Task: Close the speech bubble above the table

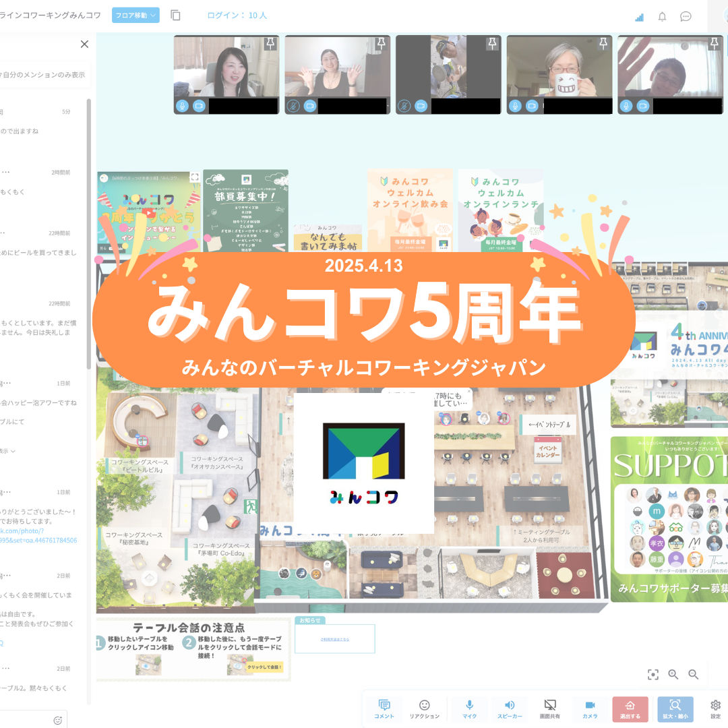Action: pyautogui.click(x=469, y=392)
